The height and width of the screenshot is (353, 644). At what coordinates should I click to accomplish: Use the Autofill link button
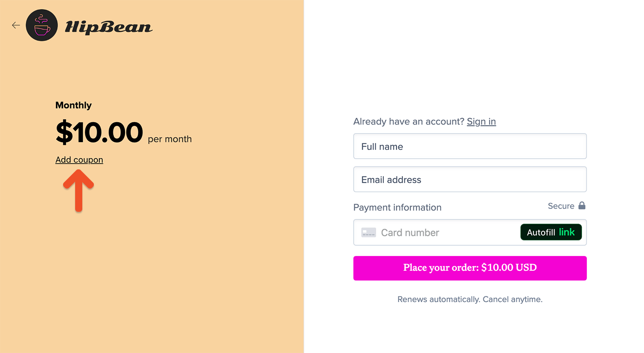(x=551, y=232)
